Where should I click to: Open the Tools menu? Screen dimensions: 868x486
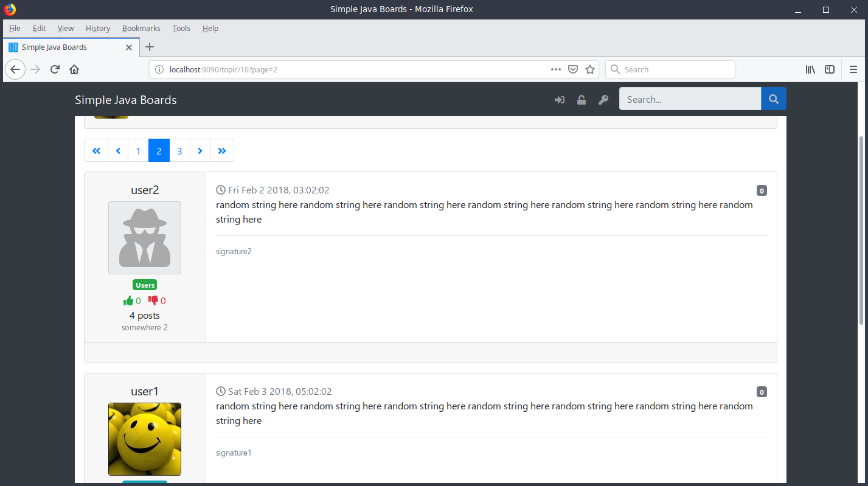click(181, 28)
